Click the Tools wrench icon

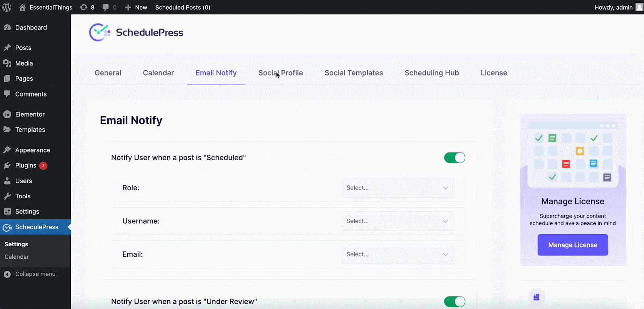(7, 196)
